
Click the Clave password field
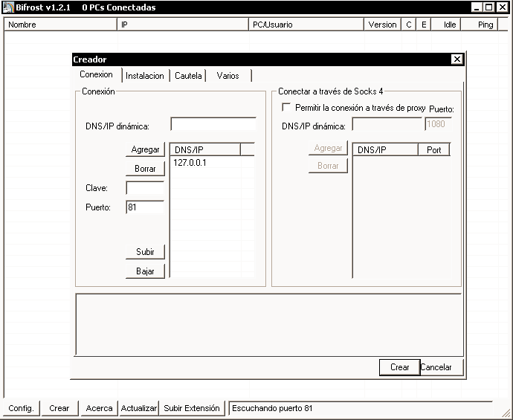[145, 188]
